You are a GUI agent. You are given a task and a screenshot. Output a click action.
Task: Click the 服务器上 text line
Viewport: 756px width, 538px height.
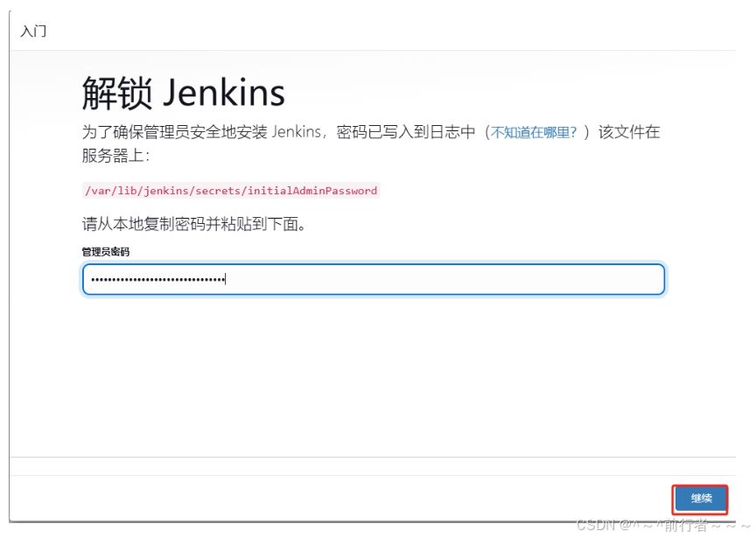115,156
